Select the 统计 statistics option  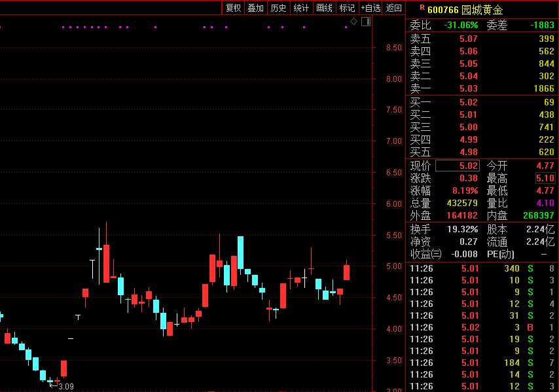coord(301,8)
